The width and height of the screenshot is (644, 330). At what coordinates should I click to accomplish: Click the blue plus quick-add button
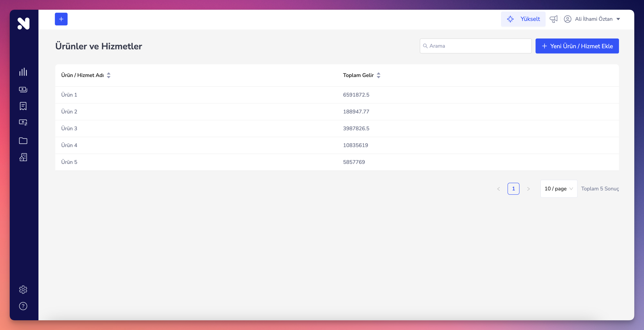(61, 19)
